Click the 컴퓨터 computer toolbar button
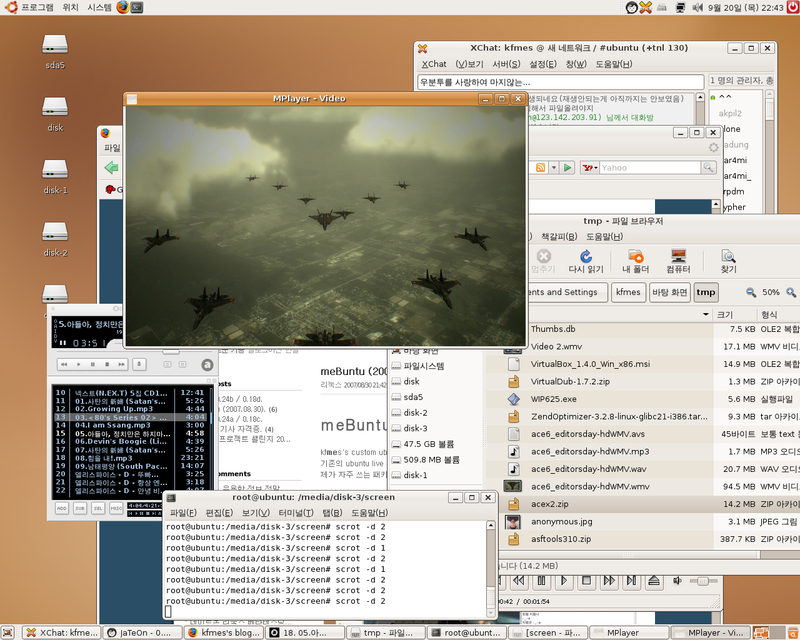The width and height of the screenshot is (800, 640). click(x=679, y=261)
